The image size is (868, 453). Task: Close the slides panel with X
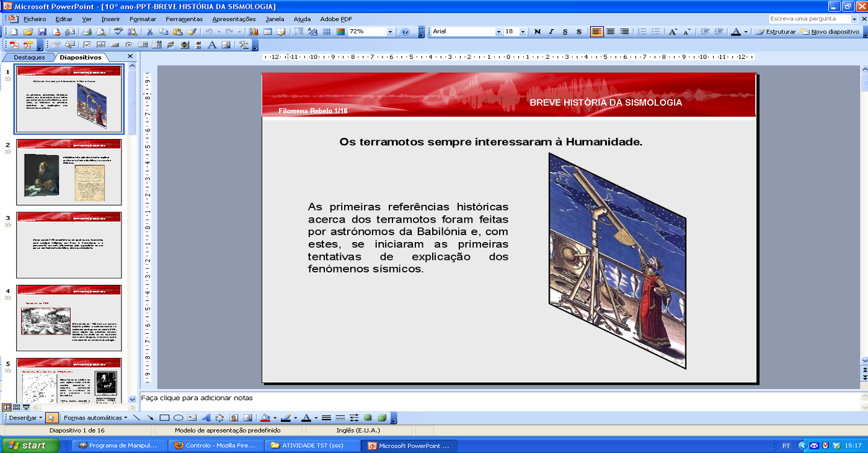(130, 56)
